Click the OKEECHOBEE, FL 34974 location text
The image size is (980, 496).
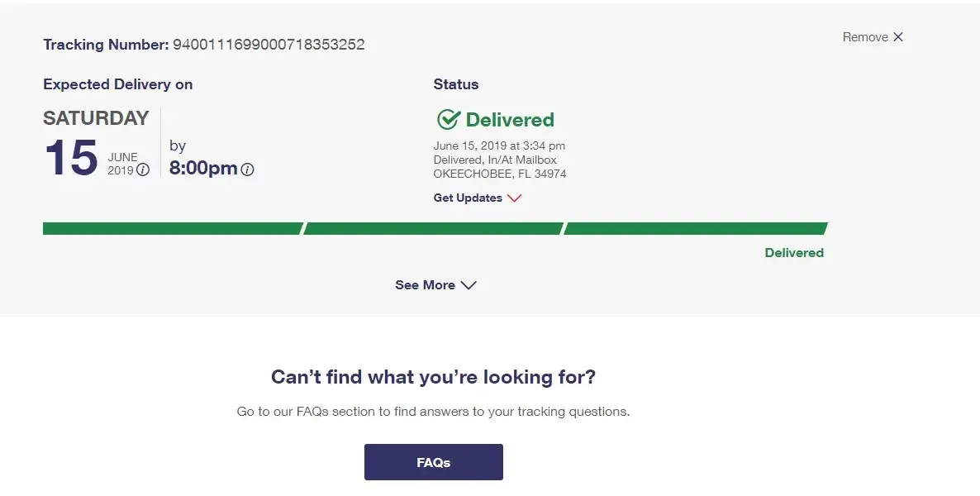click(x=500, y=174)
